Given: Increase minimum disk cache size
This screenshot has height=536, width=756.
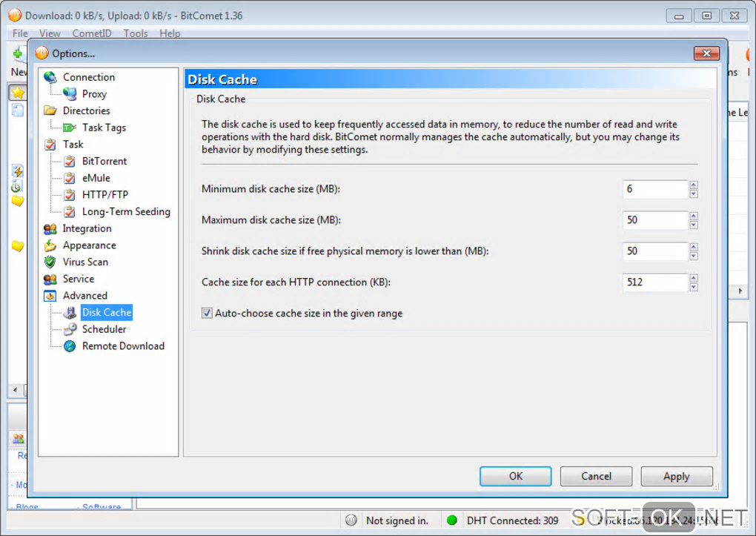Looking at the screenshot, I should (x=694, y=185).
